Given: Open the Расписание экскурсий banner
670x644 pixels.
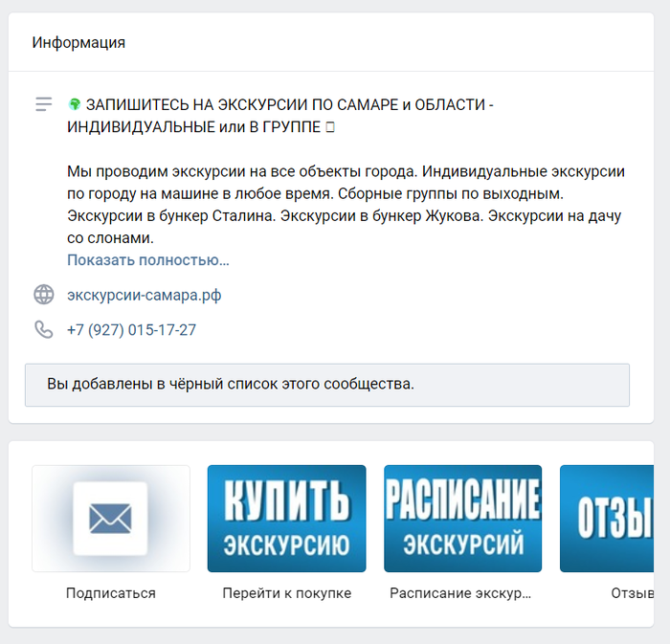Looking at the screenshot, I should (x=462, y=519).
